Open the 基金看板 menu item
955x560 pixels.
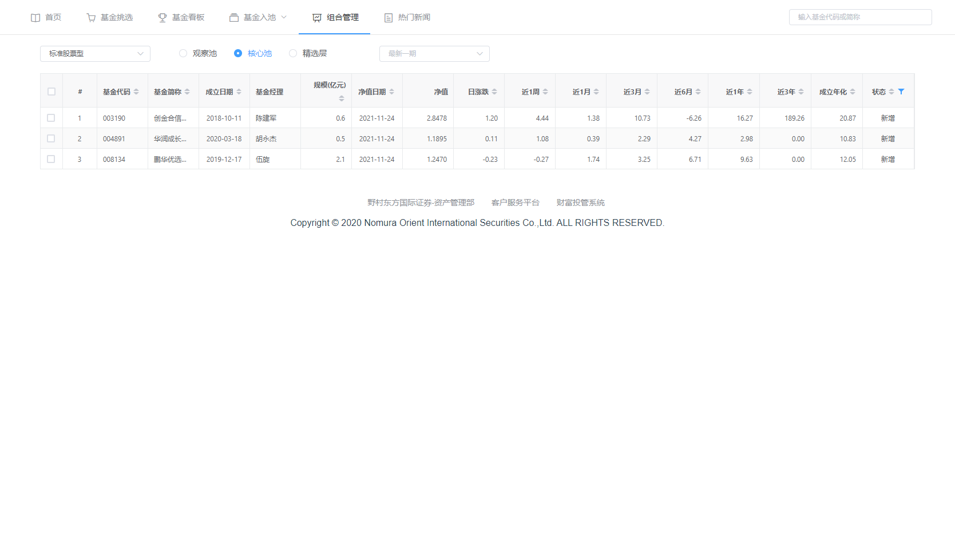(x=181, y=17)
